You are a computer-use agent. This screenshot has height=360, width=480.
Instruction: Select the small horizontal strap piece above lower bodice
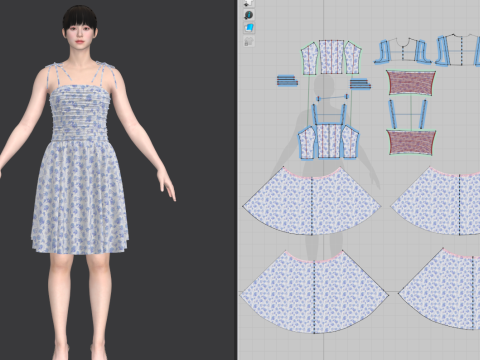click(332, 97)
